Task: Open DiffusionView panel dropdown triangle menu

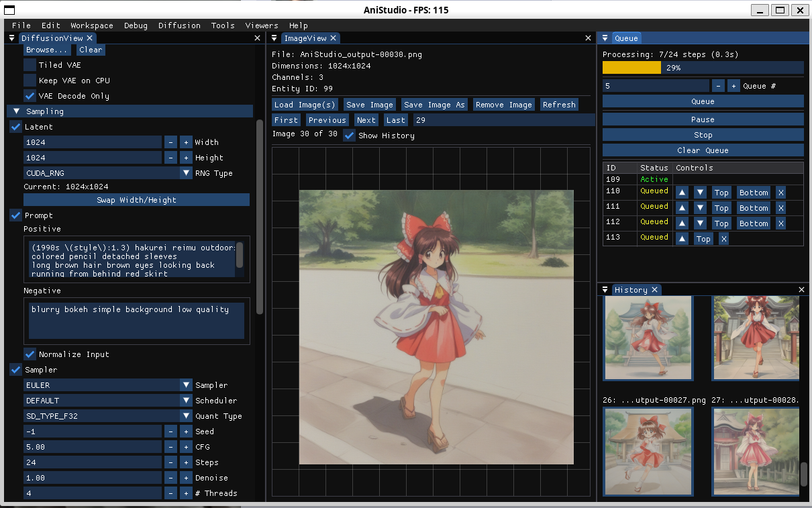Action: (11, 38)
